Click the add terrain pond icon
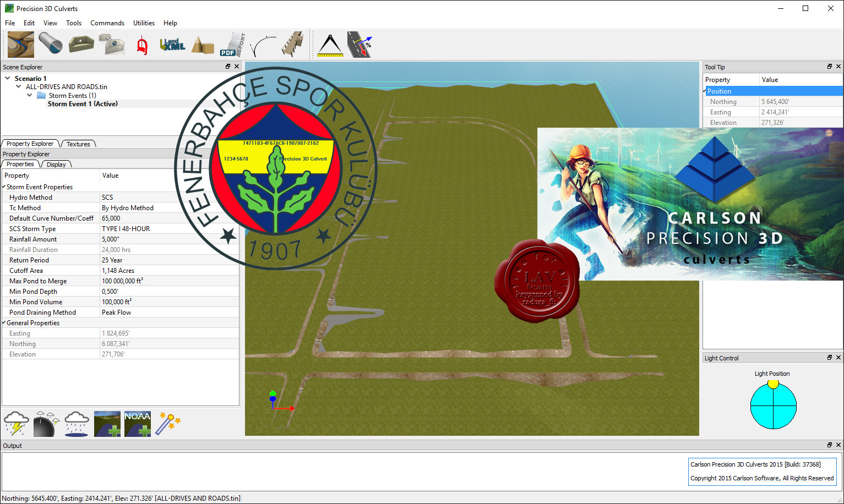This screenshot has height=504, width=844. point(107,424)
